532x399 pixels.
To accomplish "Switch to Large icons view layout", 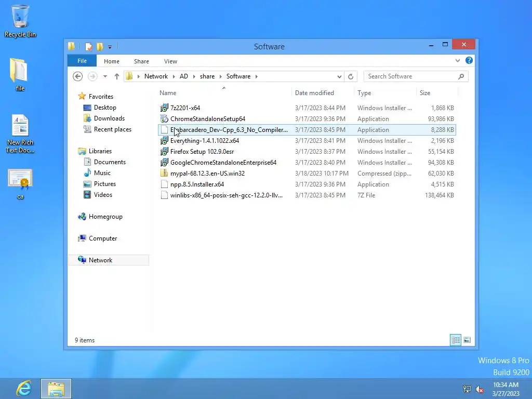I will point(467,340).
